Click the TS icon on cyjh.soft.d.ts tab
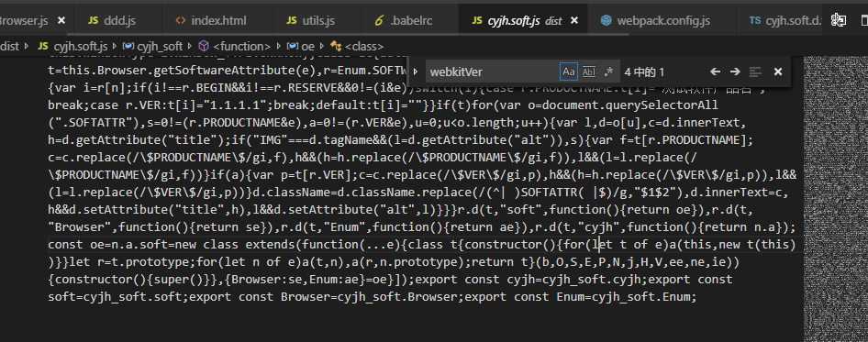This screenshot has width=868, height=342. click(x=754, y=21)
